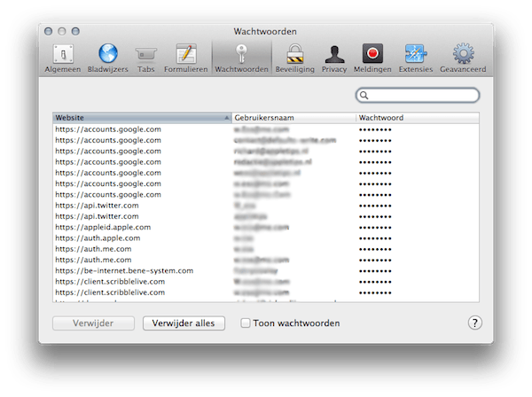The image size is (532, 397).
Task: Focus the password search field
Action: pyautogui.click(x=418, y=96)
